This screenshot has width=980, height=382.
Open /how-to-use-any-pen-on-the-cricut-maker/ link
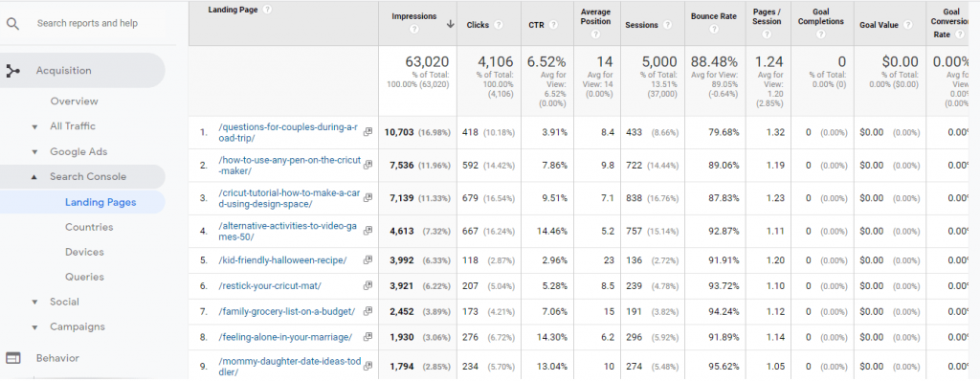coord(289,165)
